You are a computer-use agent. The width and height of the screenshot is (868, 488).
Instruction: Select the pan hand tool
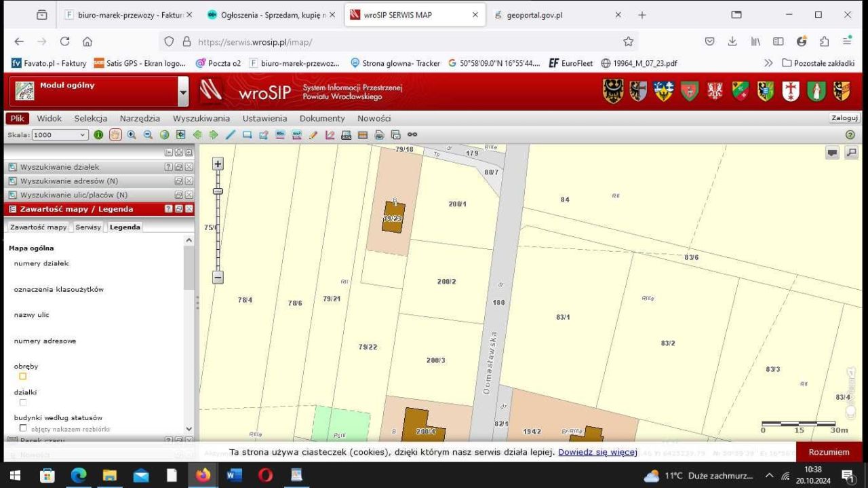pyautogui.click(x=115, y=135)
